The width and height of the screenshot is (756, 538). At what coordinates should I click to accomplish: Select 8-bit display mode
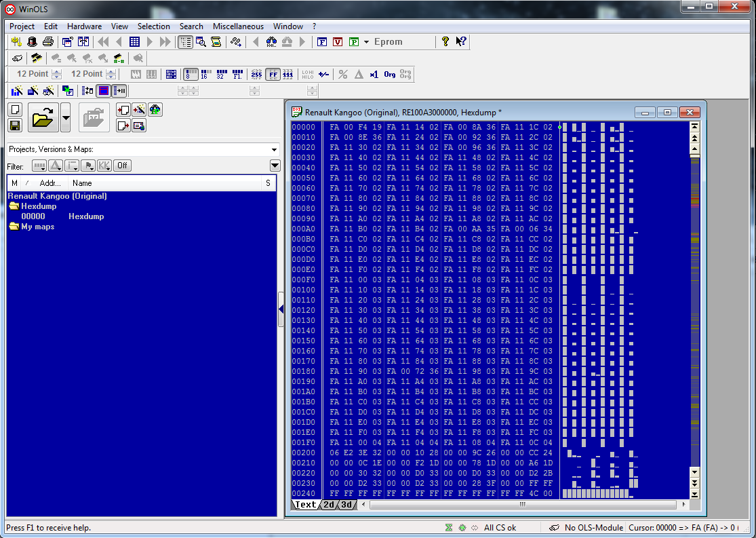[x=191, y=75]
